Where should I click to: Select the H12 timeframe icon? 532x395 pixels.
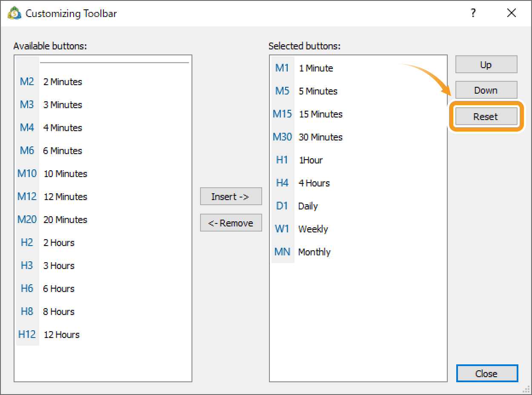(x=27, y=335)
